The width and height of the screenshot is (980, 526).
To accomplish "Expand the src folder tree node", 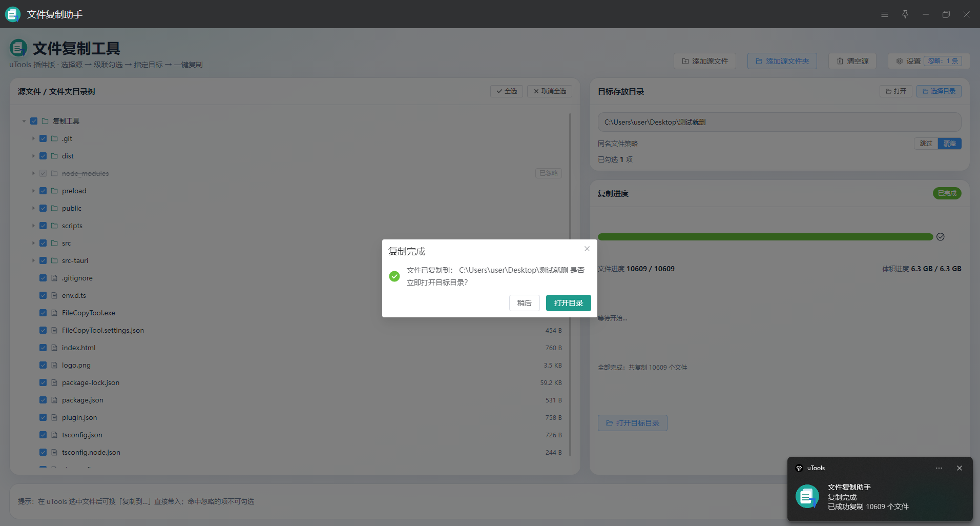I will [x=33, y=243].
